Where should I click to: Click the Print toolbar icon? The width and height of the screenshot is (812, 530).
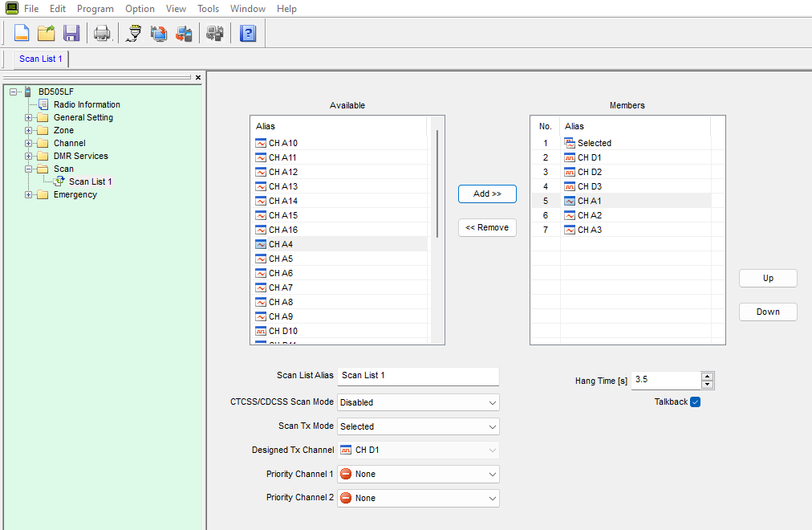[102, 34]
